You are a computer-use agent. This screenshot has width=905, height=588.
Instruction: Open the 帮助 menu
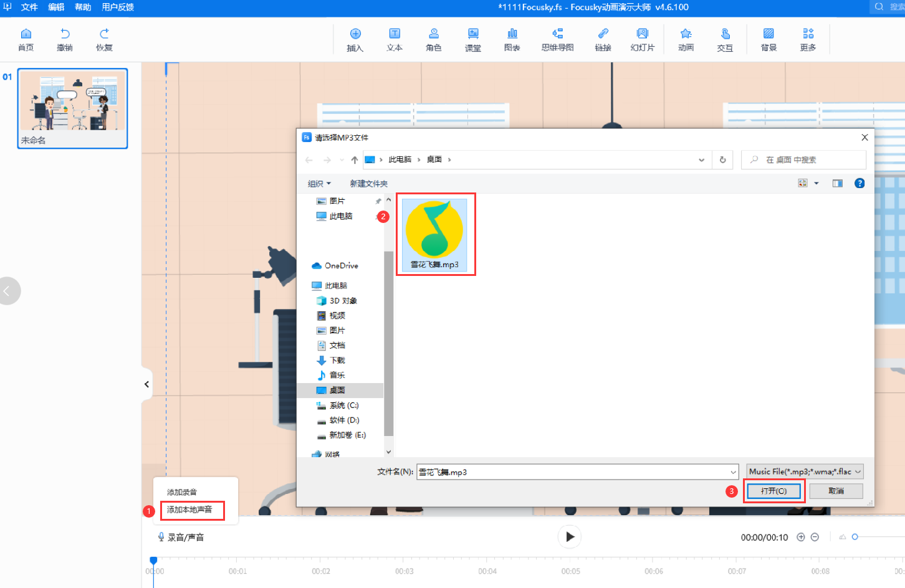[83, 7]
